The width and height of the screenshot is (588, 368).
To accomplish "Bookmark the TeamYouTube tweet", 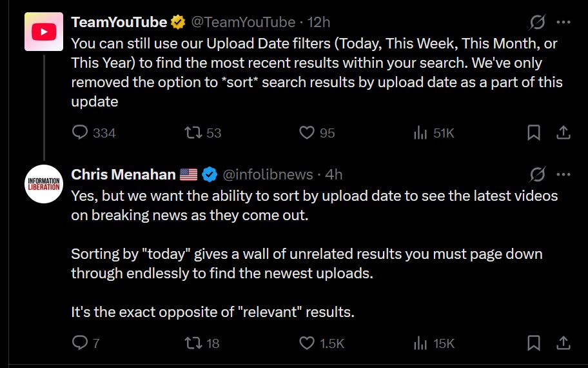I will pos(534,132).
